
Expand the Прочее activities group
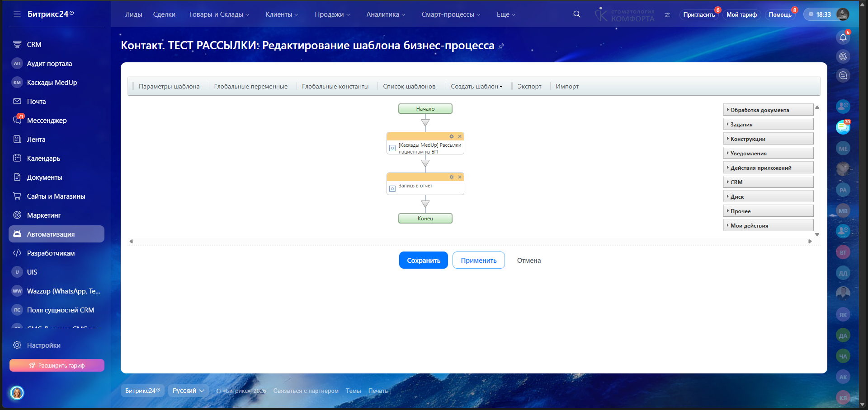(769, 211)
